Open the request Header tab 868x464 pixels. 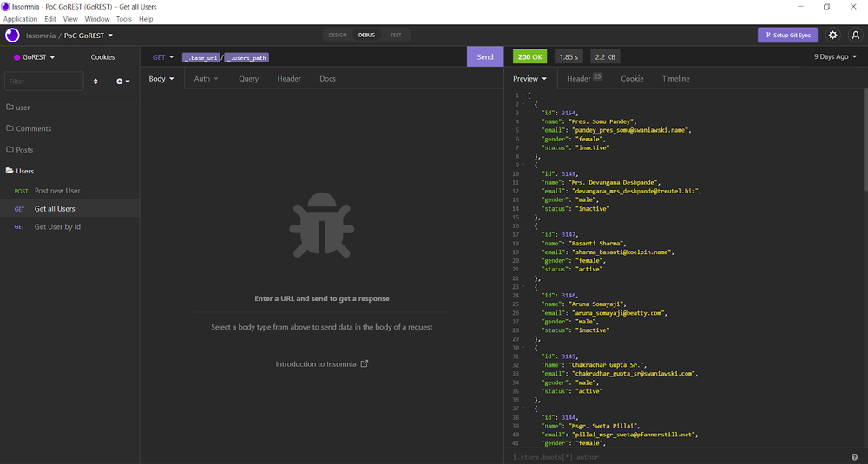289,79
